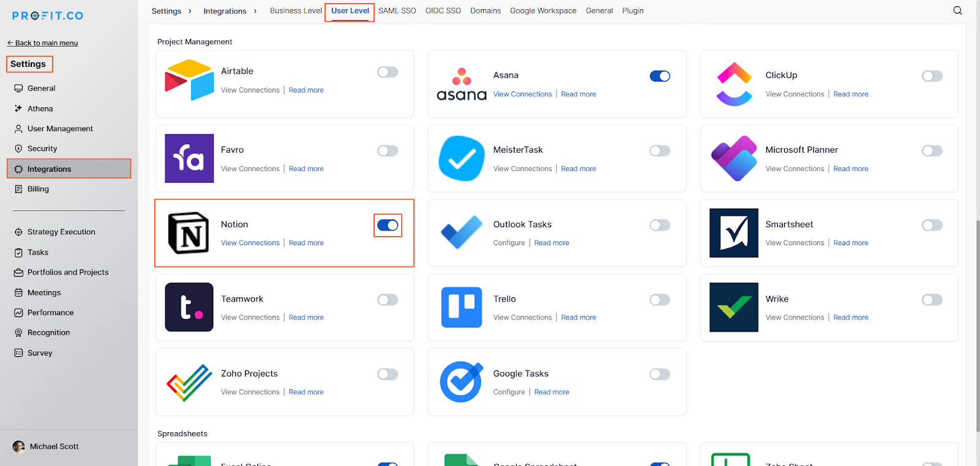Viewport: 980px width, 466px height.
Task: Open Survey in the sidebar
Action: pyautogui.click(x=40, y=353)
